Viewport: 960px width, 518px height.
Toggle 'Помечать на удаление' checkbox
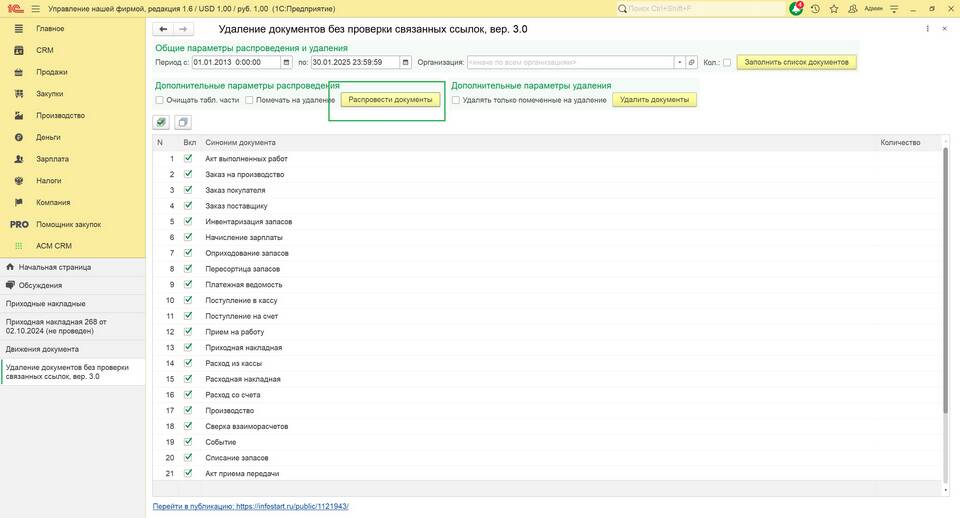(249, 100)
